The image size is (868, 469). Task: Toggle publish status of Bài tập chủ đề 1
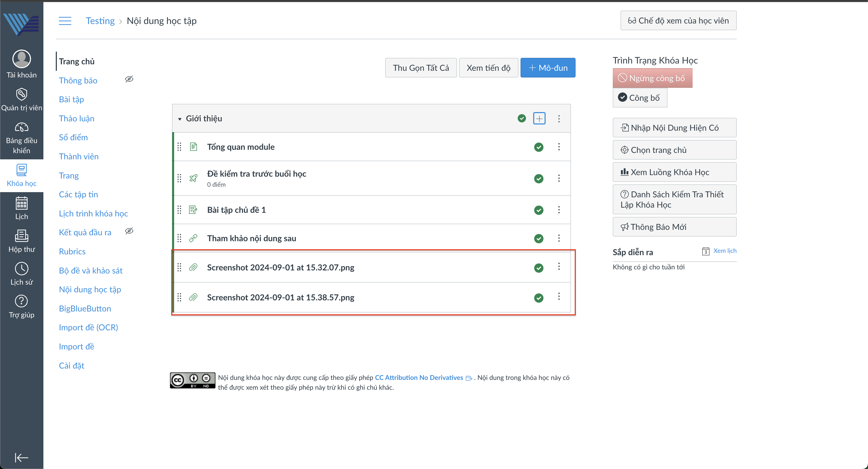click(538, 210)
